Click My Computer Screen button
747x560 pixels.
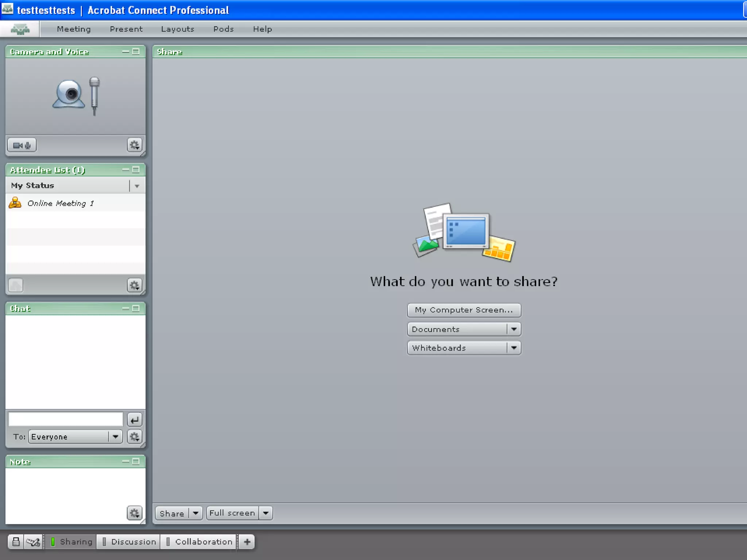pyautogui.click(x=464, y=310)
